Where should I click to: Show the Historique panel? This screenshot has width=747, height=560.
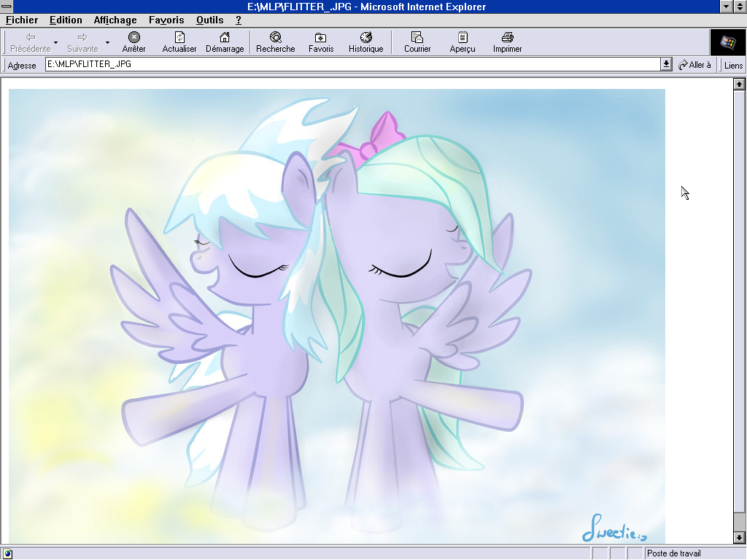[365, 38]
